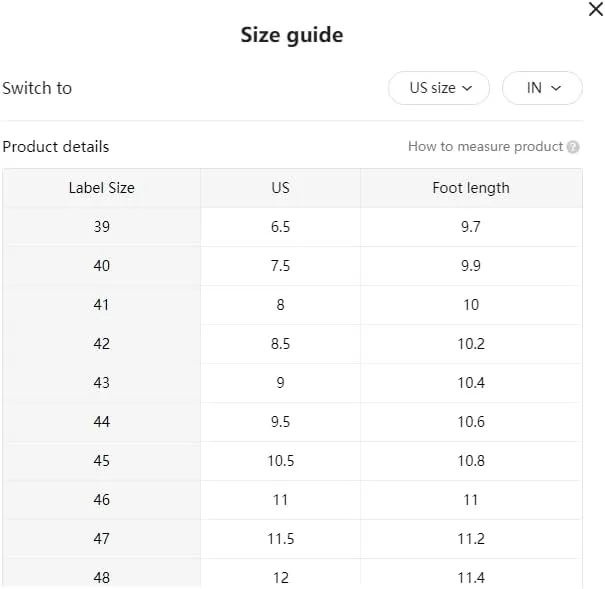
Task: Open How to measure product link
Action: click(485, 147)
